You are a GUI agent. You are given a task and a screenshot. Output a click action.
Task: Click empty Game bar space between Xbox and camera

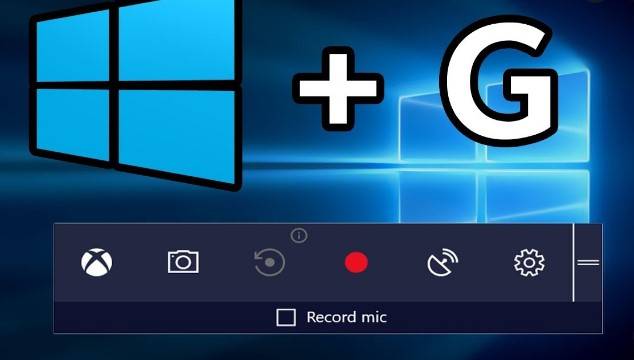[140, 263]
